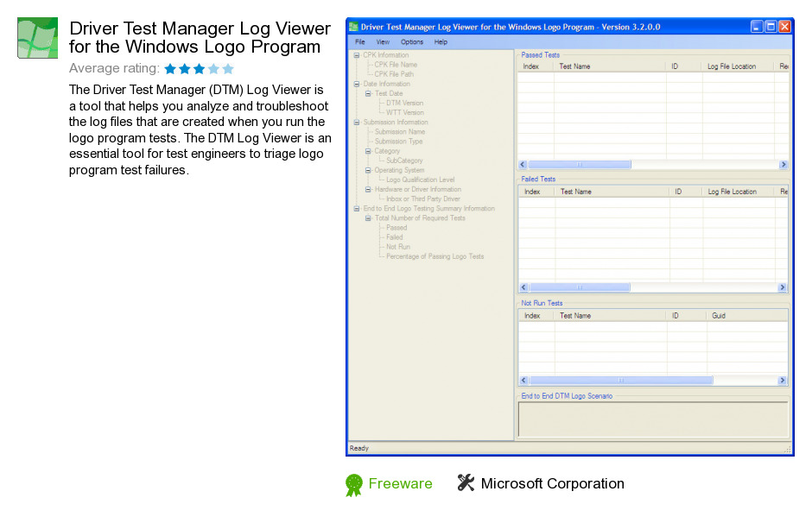This screenshot has width=812, height=523.
Task: Click the green Windows logo app icon
Action: (37, 38)
